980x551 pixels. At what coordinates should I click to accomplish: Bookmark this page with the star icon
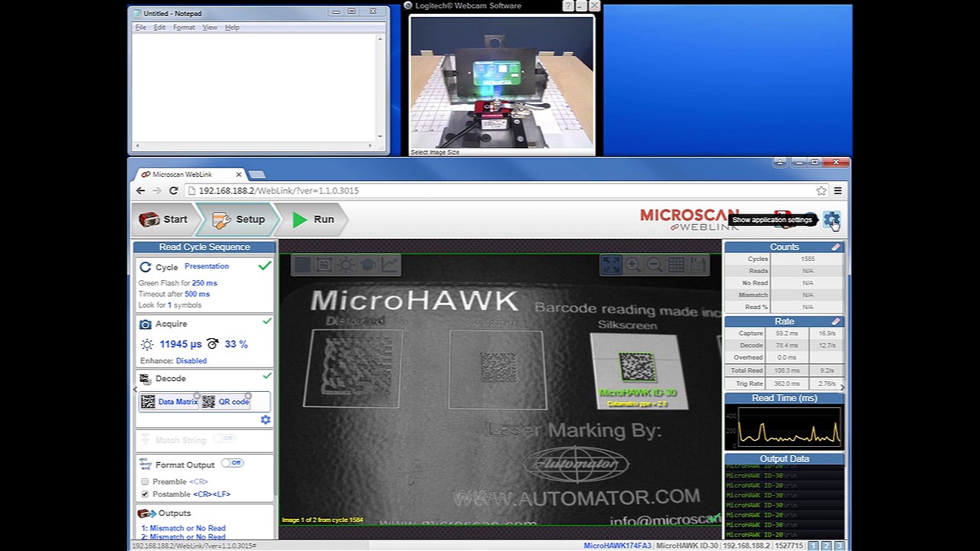[821, 191]
